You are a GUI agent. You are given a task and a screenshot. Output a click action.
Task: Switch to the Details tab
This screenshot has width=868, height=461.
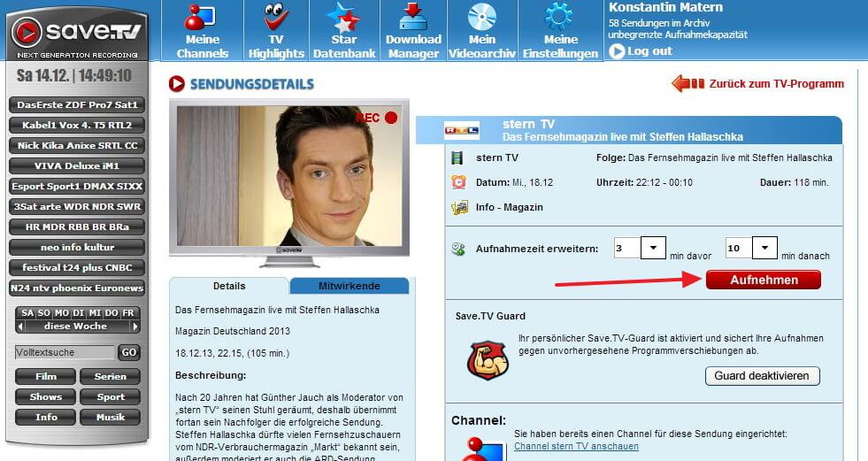(229, 286)
